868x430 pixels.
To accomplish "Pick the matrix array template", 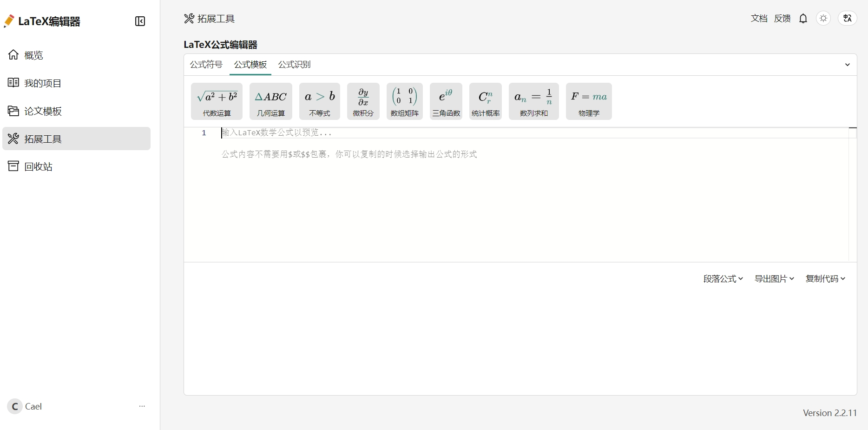I will click(x=404, y=101).
